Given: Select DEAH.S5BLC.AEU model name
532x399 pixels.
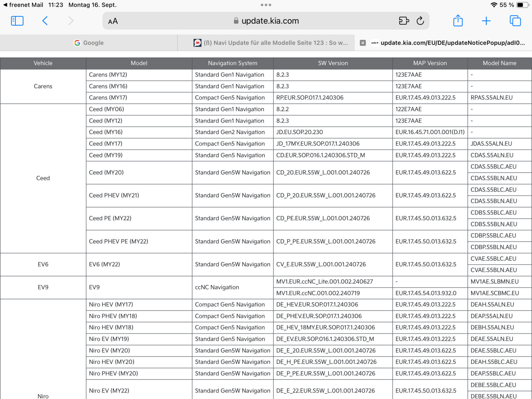Looking at the screenshot, I should click(x=499, y=362).
